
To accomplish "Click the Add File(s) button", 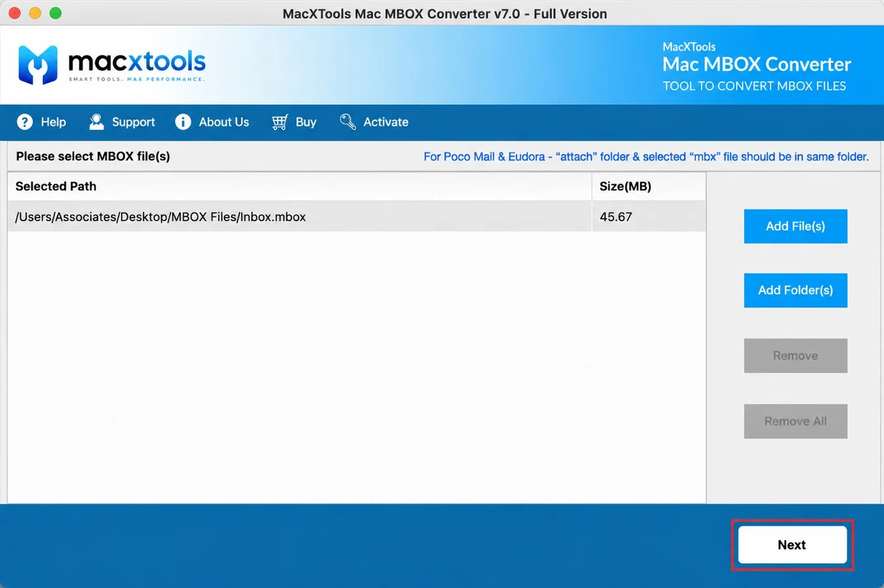I will click(796, 226).
